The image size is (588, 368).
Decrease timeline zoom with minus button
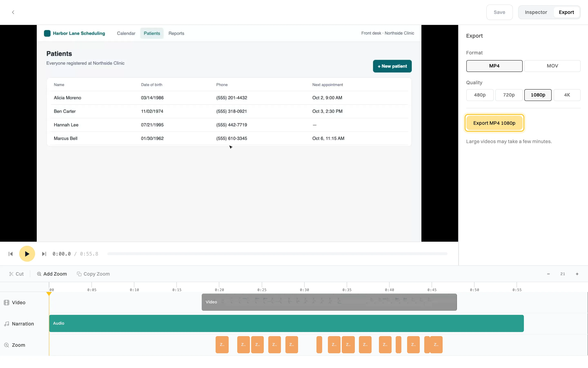pyautogui.click(x=548, y=274)
